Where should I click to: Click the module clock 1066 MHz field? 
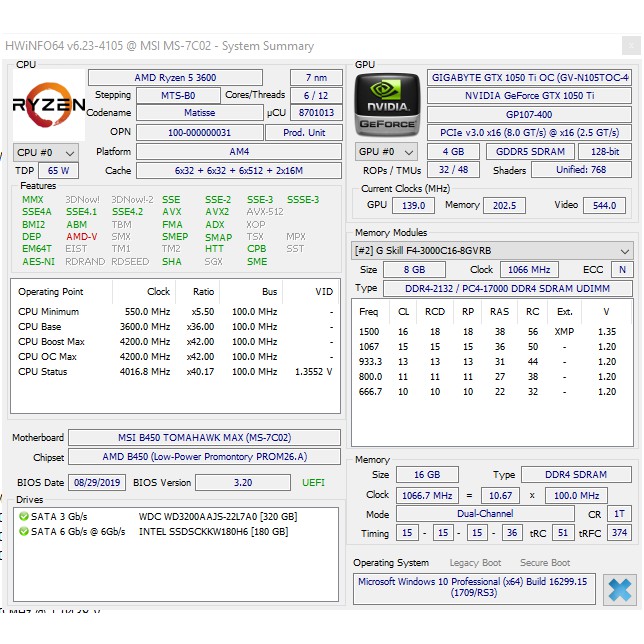(x=529, y=269)
